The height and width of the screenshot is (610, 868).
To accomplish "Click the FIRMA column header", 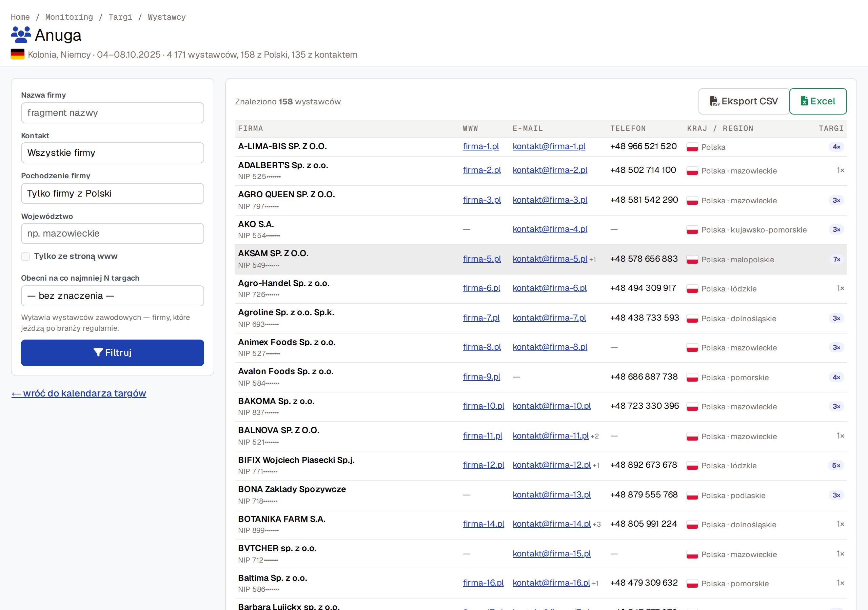I will click(x=250, y=128).
